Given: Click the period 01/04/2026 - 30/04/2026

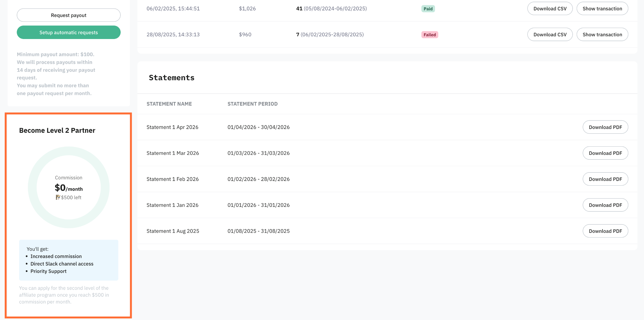Looking at the screenshot, I should (258, 127).
